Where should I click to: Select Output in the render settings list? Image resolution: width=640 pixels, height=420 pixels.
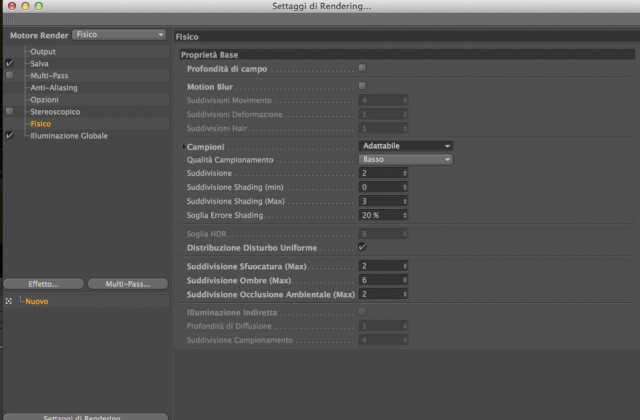pos(43,52)
